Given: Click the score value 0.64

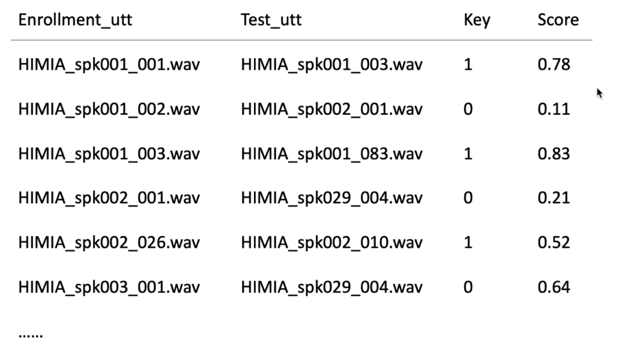Looking at the screenshot, I should pyautogui.click(x=554, y=287).
